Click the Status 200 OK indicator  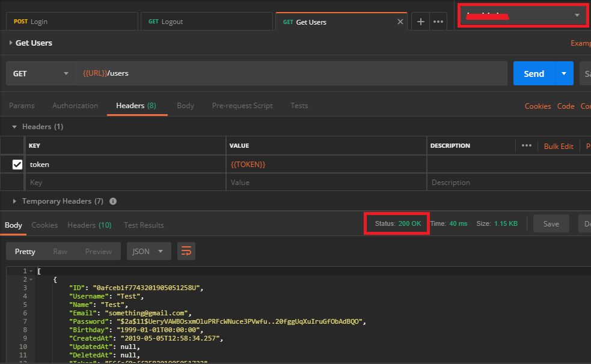tap(397, 223)
